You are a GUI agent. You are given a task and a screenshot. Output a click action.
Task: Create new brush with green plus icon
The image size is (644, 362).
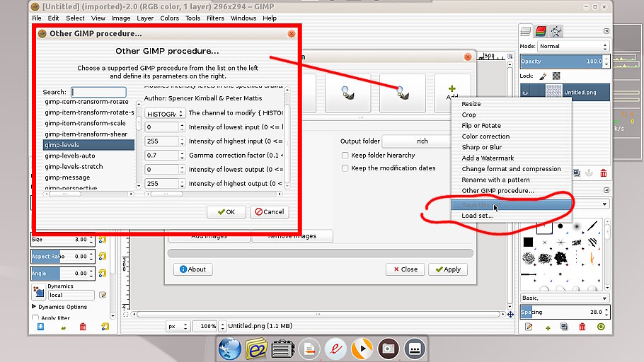pos(548,327)
